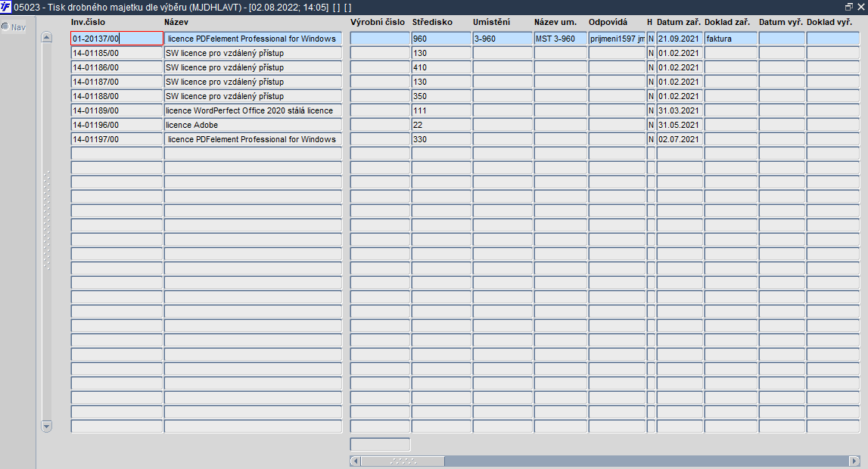Select the Nav radio button

[5, 26]
